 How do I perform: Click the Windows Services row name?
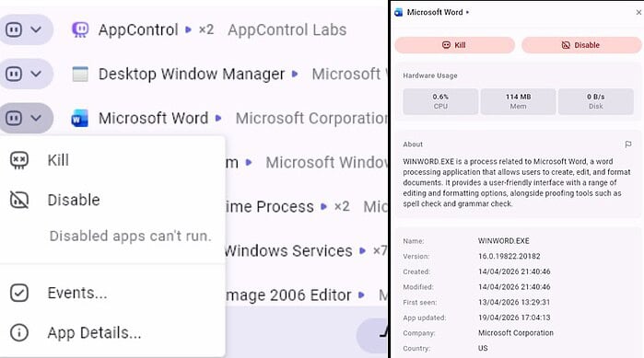tap(288, 250)
